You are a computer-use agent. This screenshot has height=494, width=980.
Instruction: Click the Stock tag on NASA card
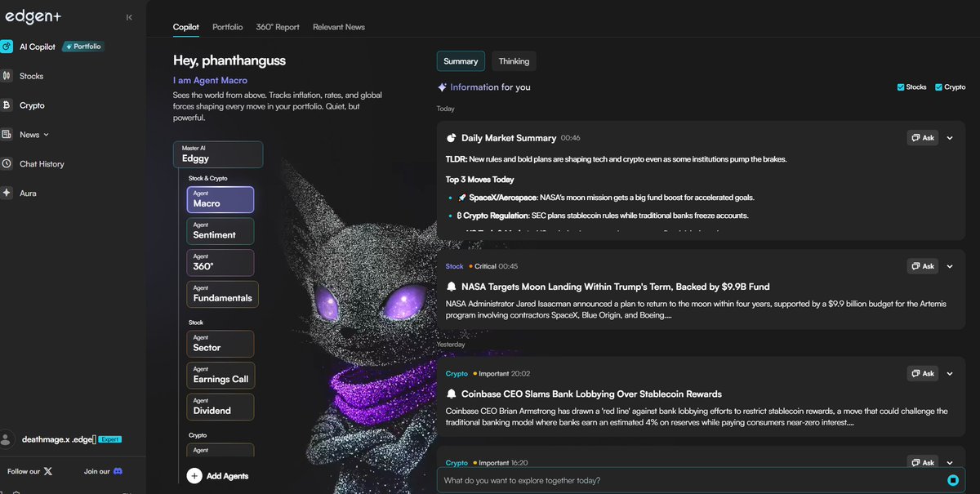point(455,266)
